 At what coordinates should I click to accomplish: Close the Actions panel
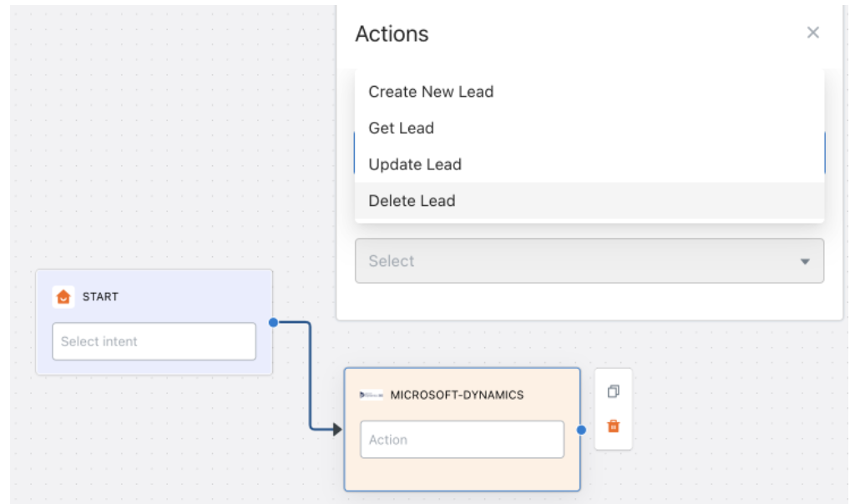(x=812, y=33)
